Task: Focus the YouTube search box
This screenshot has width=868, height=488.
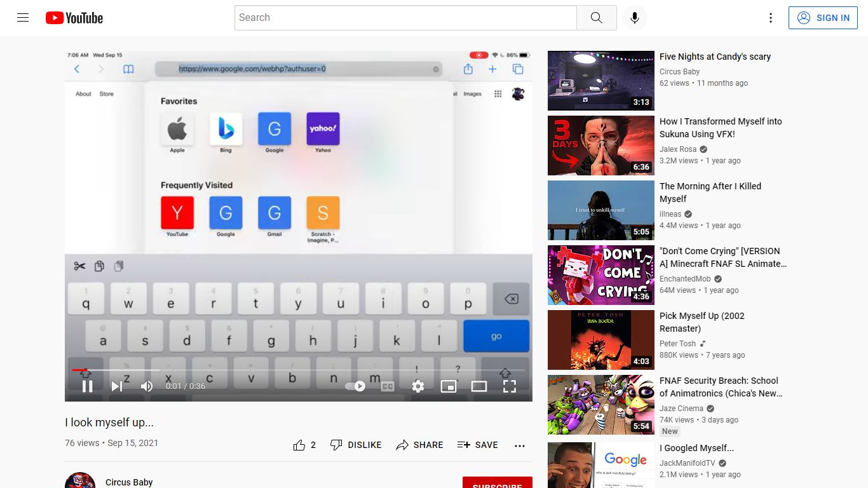Action: pyautogui.click(x=405, y=18)
